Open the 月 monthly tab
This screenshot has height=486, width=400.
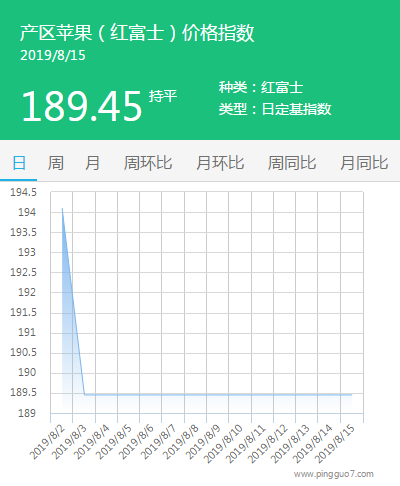point(92,163)
